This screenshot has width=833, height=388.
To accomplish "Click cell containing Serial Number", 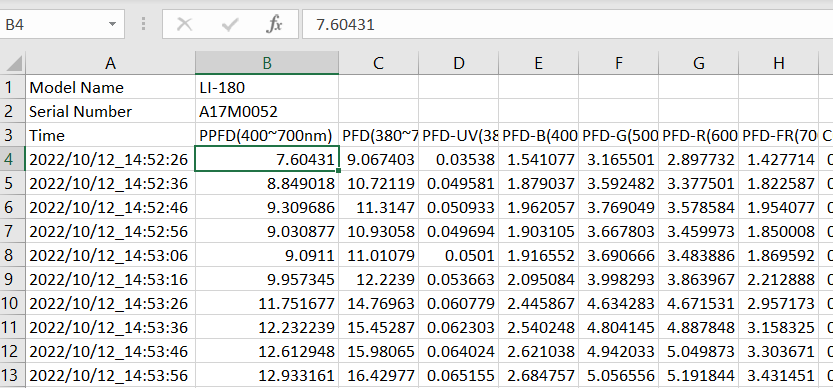I will [110, 111].
